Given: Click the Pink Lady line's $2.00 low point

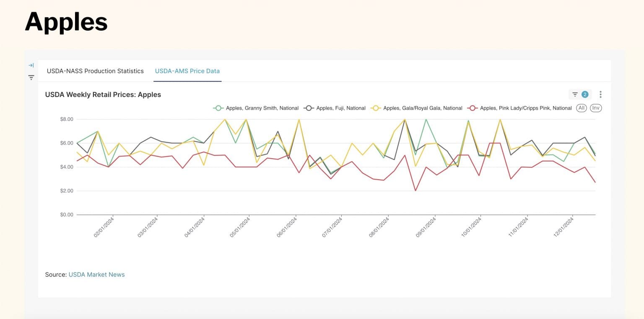Looking at the screenshot, I should (415, 191).
